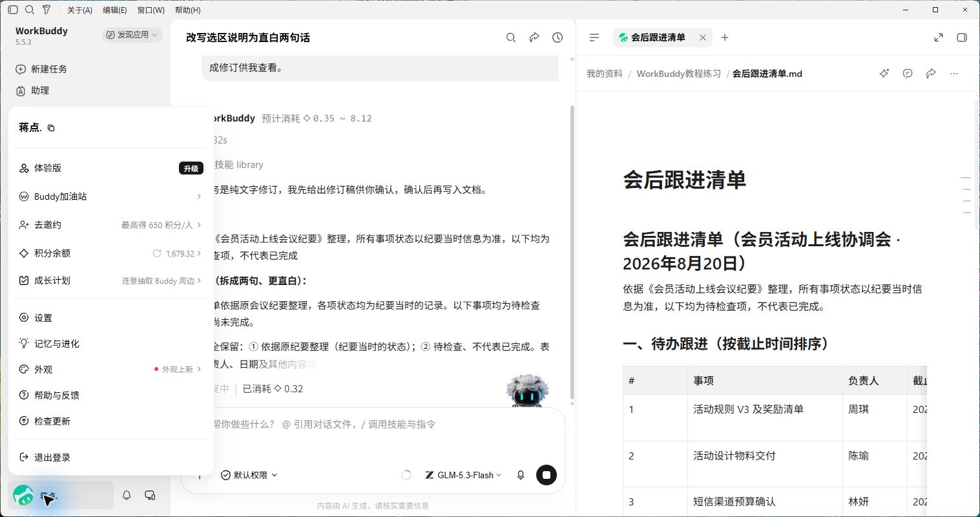Refresh the 积分余额 balance
The width and height of the screenshot is (980, 517).
157,253
